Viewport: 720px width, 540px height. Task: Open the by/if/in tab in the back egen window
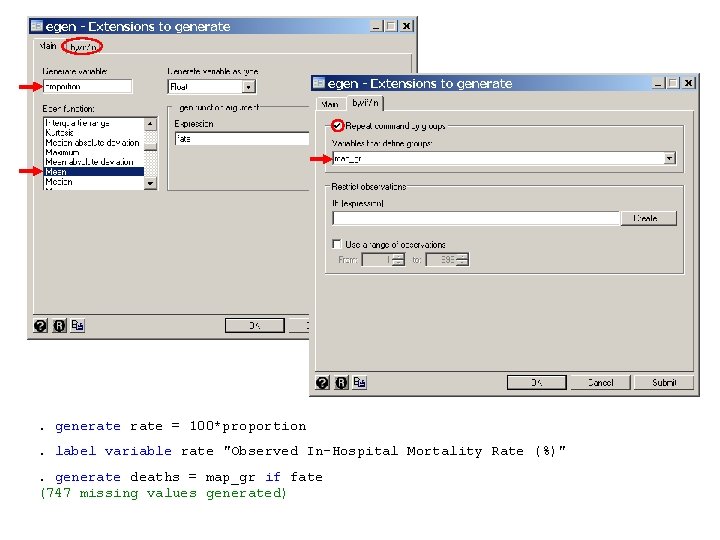click(x=83, y=47)
